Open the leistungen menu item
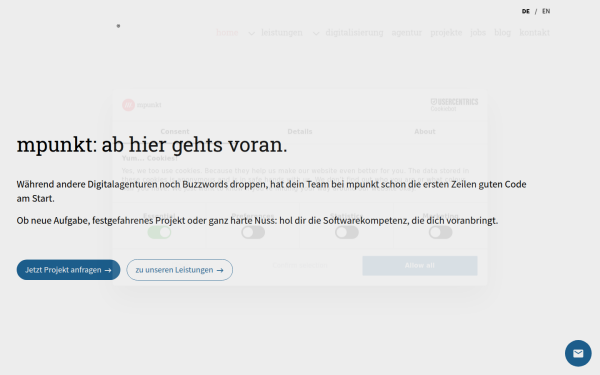This screenshot has width=600, height=375. [x=282, y=33]
